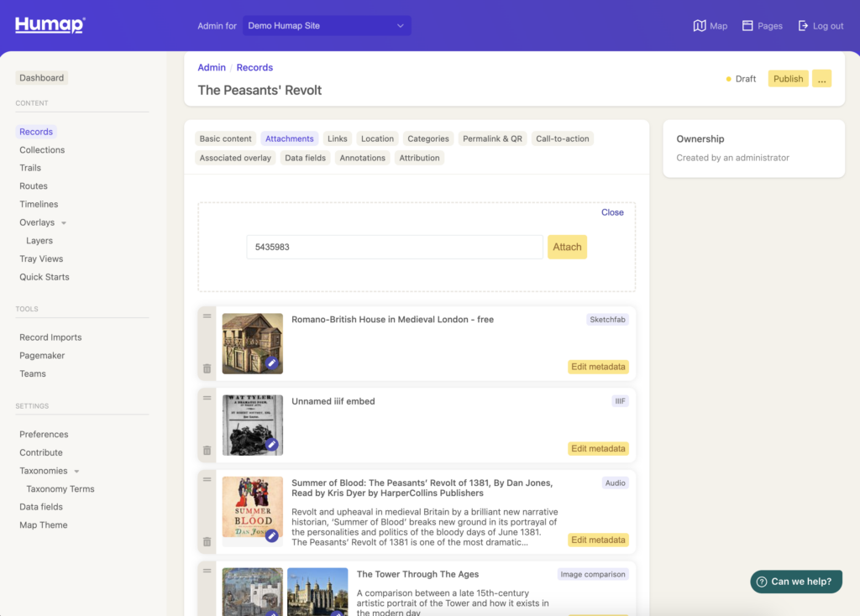Image resolution: width=860 pixels, height=616 pixels.
Task: Open the Map view icon in header
Action: pyautogui.click(x=700, y=26)
